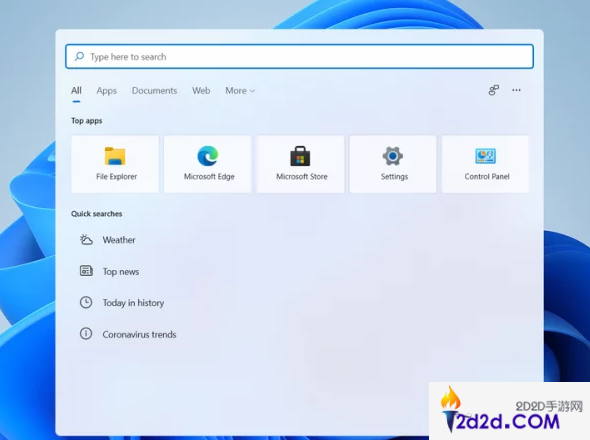Click the magnifier icon in search box
Viewport: 590px width, 440px height.
pos(79,56)
